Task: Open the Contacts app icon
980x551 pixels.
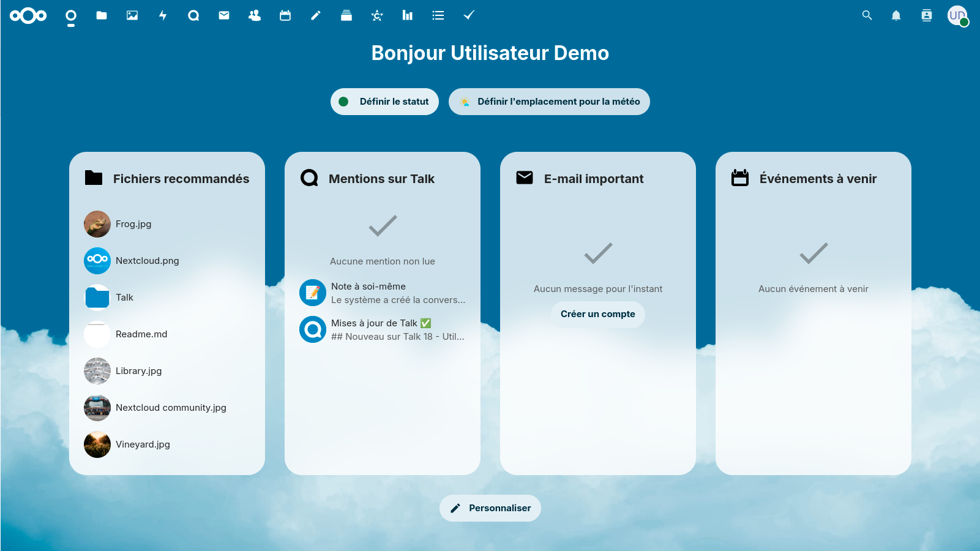Action: point(255,16)
